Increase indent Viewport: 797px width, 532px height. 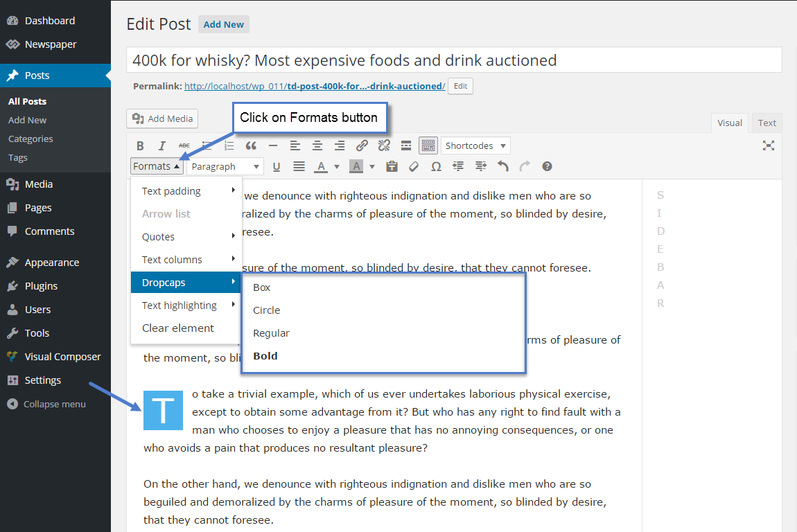click(480, 167)
